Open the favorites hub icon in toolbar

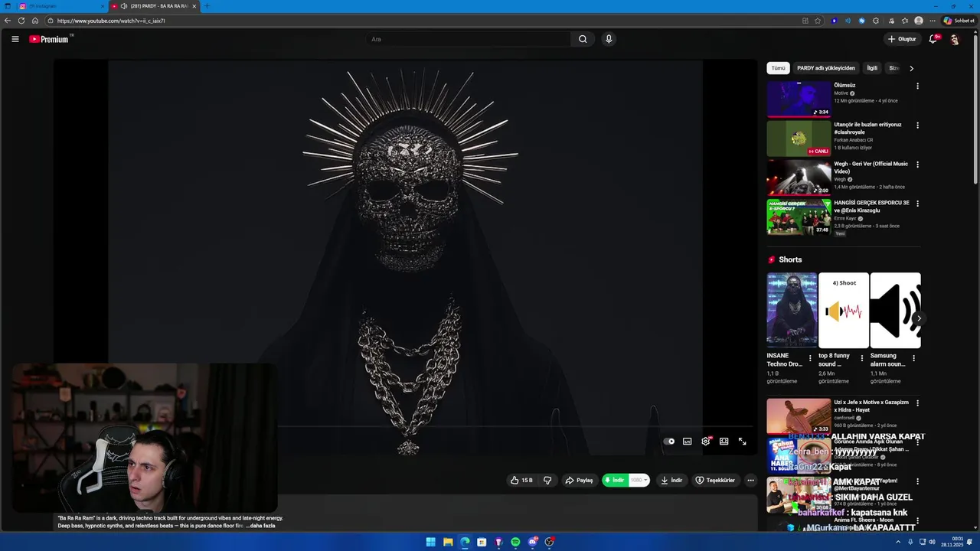coord(905,21)
